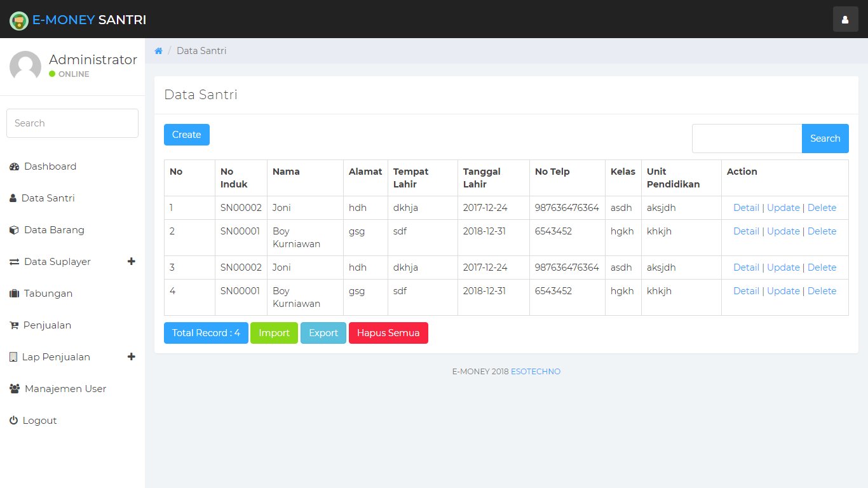The width and height of the screenshot is (868, 488).
Task: Click the blue Search button
Action: tap(825, 139)
